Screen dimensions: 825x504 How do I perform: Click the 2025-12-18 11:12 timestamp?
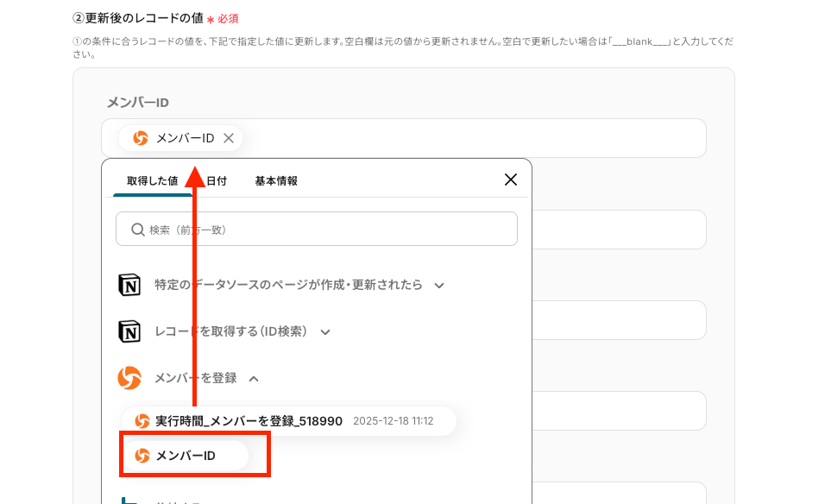pos(393,421)
